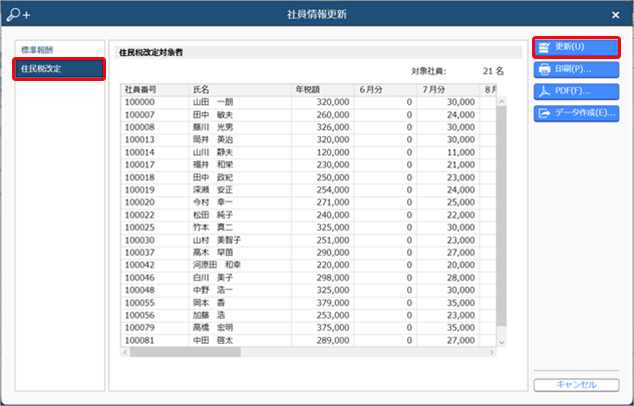The width and height of the screenshot is (634, 406).
Task: Click annual tax amount 289,000
Action: pos(333,340)
